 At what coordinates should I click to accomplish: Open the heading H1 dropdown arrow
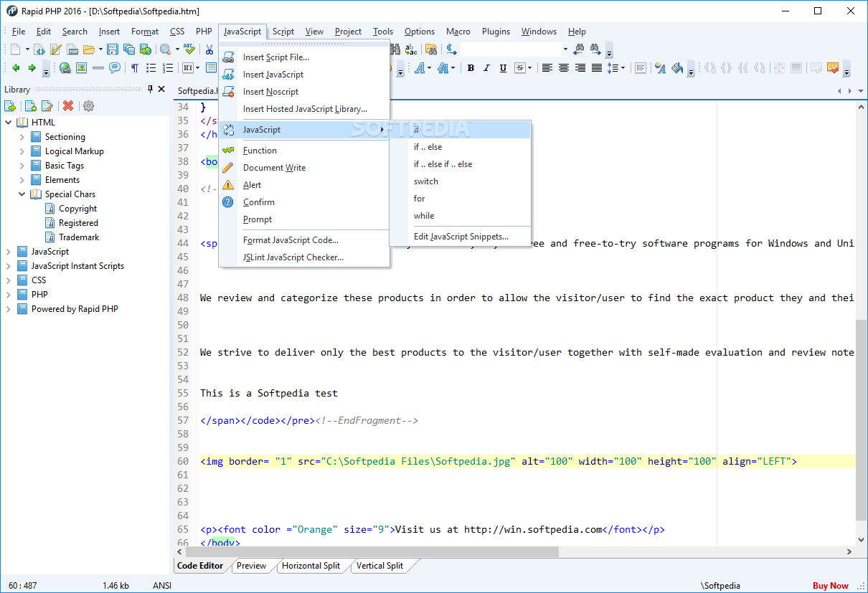[197, 68]
